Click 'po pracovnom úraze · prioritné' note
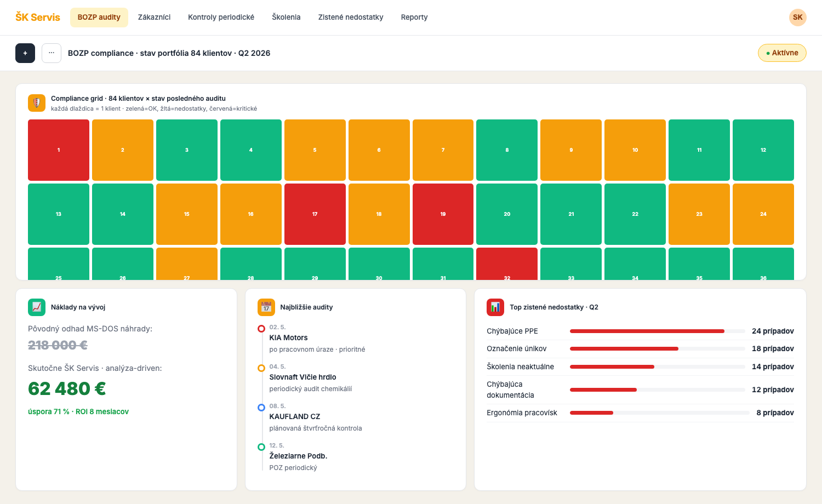822x504 pixels. click(317, 350)
